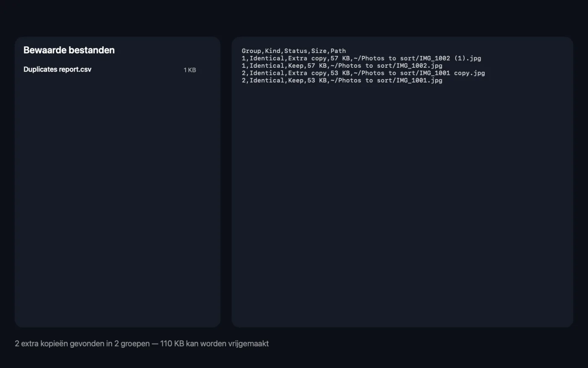This screenshot has height=368, width=588.
Task: Select the IMG_1001 copy.jpg row
Action: coord(363,73)
